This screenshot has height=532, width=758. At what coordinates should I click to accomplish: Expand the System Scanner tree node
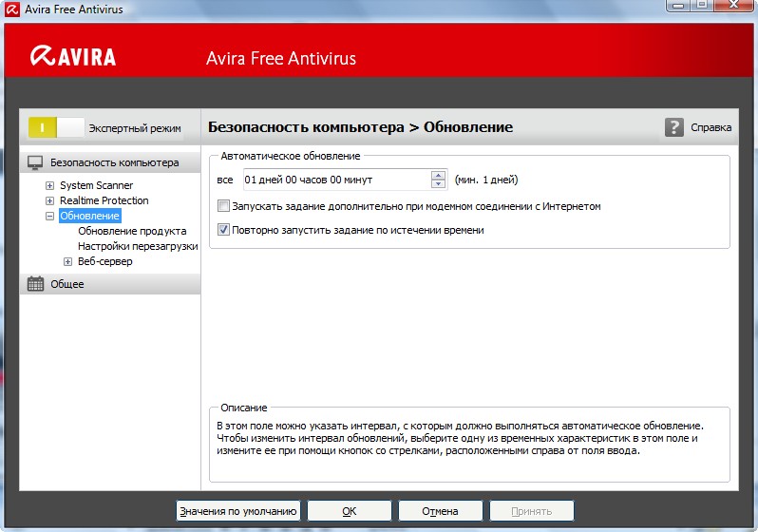49,185
